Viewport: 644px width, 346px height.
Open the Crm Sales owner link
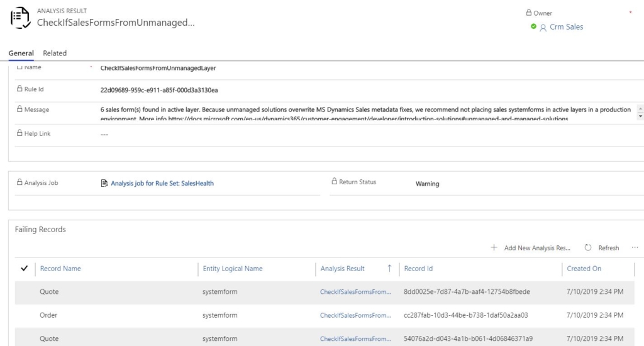tap(566, 27)
